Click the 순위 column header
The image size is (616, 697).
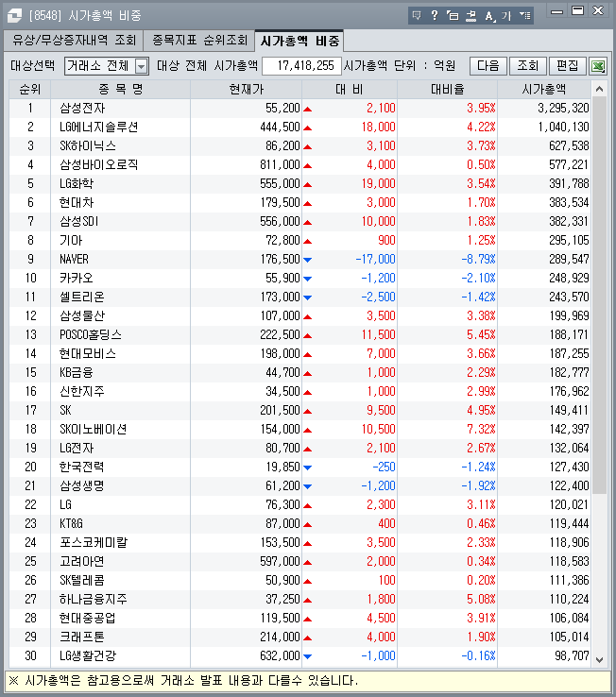tap(30, 90)
